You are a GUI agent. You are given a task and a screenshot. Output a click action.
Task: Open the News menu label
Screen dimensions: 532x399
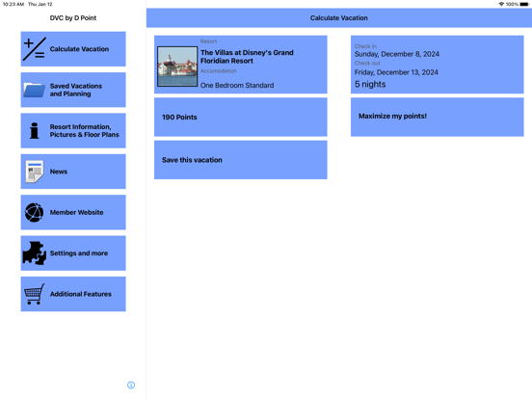pos(59,172)
